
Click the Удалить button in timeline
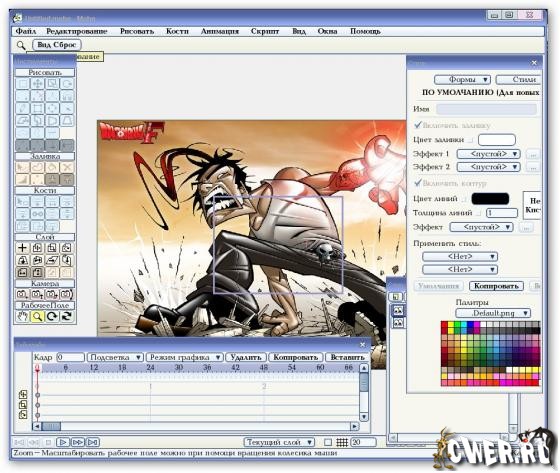tap(246, 357)
